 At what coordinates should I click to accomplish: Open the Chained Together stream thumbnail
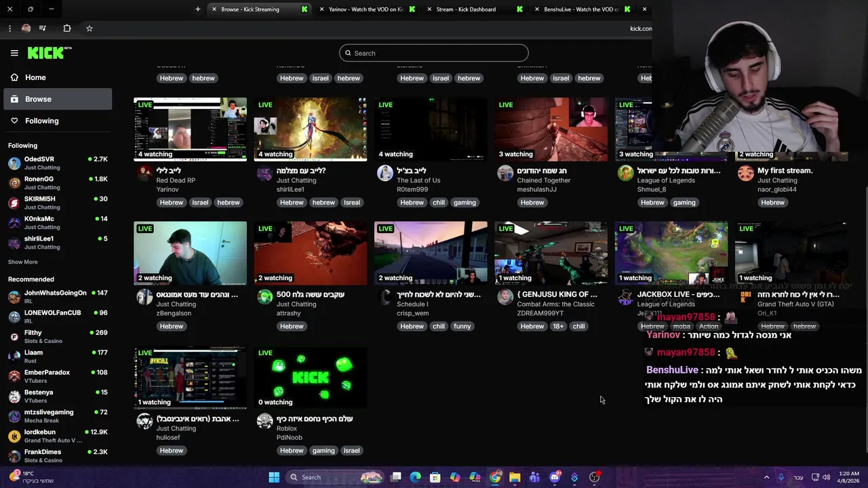(x=551, y=129)
